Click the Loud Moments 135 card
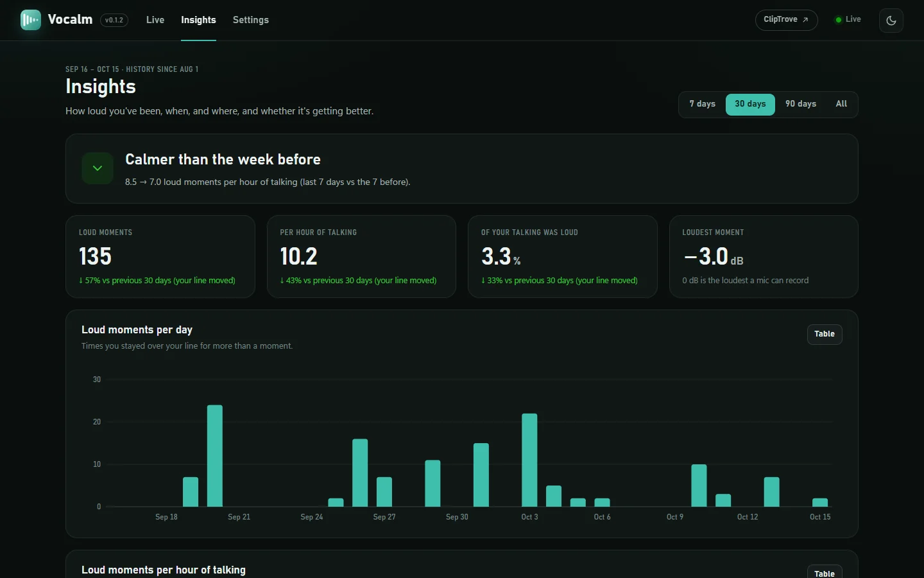 [x=160, y=257]
